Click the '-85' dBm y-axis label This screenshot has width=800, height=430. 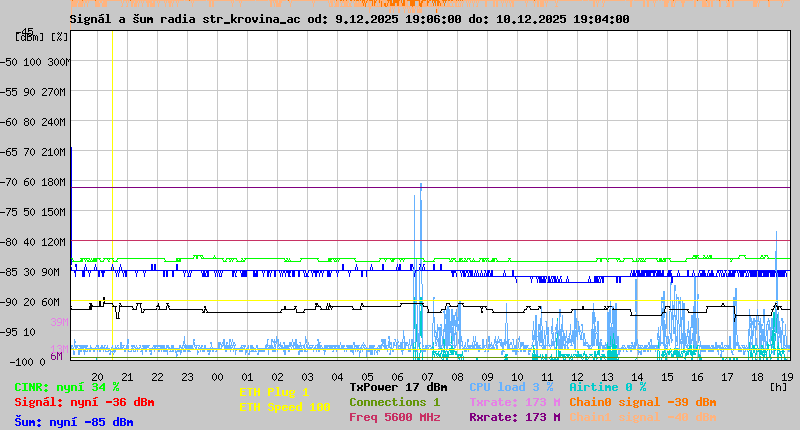[x=9, y=272]
